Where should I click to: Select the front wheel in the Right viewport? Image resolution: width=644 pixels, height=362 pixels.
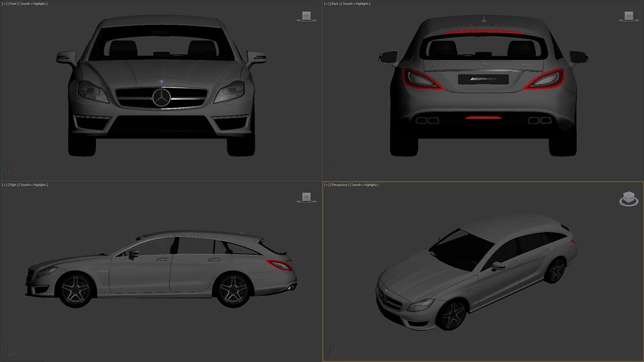[x=75, y=290]
